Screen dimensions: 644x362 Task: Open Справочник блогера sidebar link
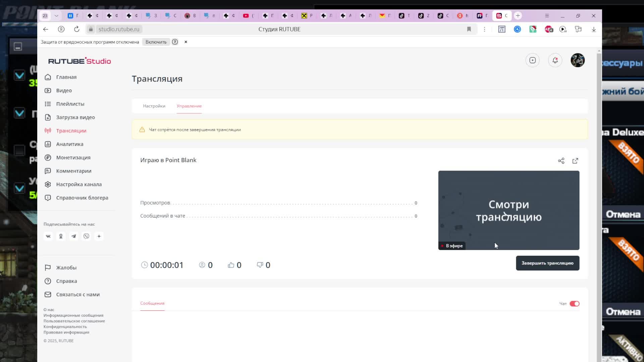[x=82, y=197]
